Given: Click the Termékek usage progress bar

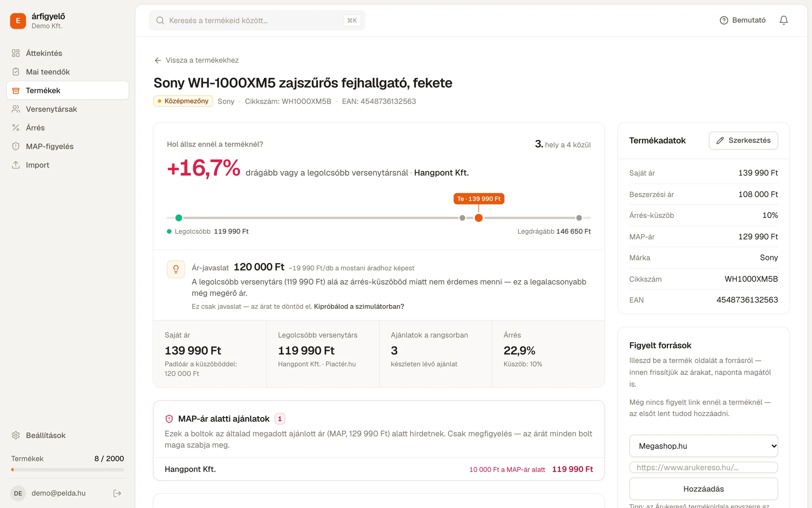Looking at the screenshot, I should 67,470.
